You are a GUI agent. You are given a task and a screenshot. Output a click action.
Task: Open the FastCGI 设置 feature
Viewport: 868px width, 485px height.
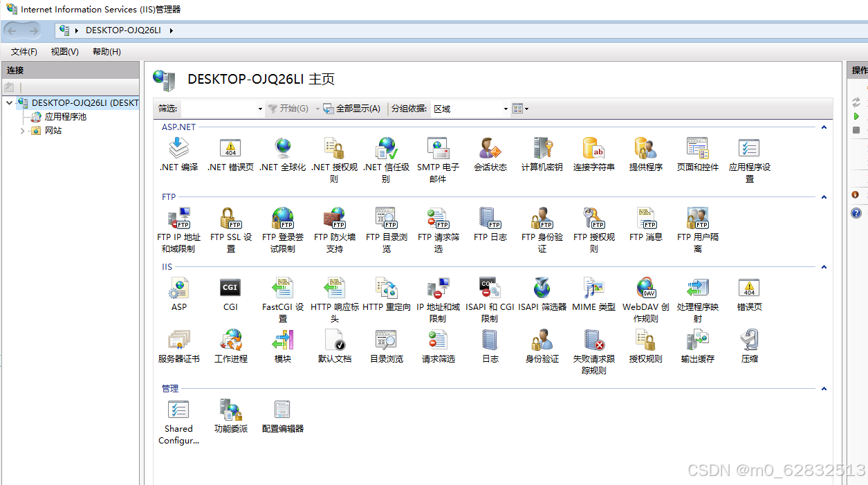(282, 300)
